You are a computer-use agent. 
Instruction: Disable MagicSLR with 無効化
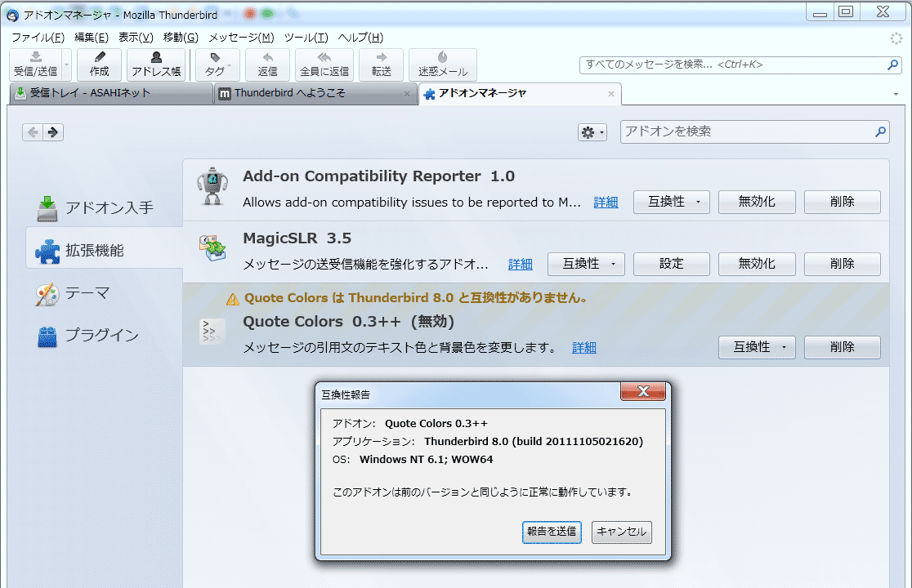(757, 264)
